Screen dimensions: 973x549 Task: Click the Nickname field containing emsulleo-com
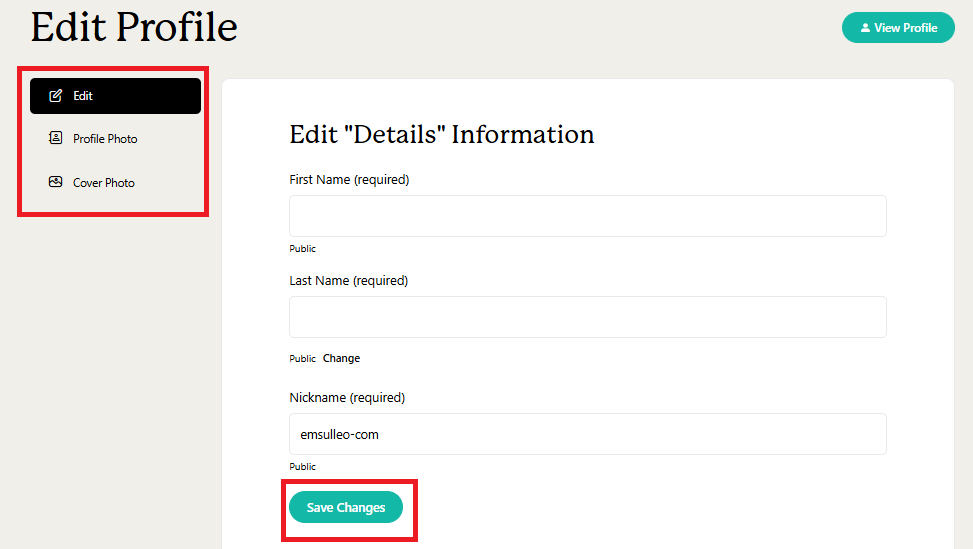pyautogui.click(x=588, y=434)
